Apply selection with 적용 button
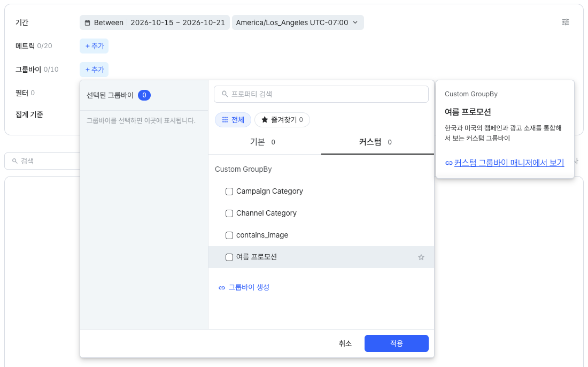 397,343
